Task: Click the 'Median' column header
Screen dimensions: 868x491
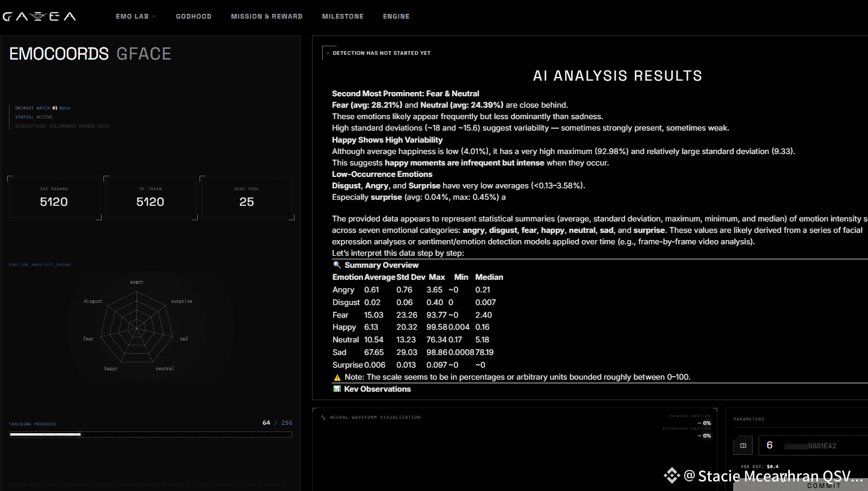Action: coord(489,277)
